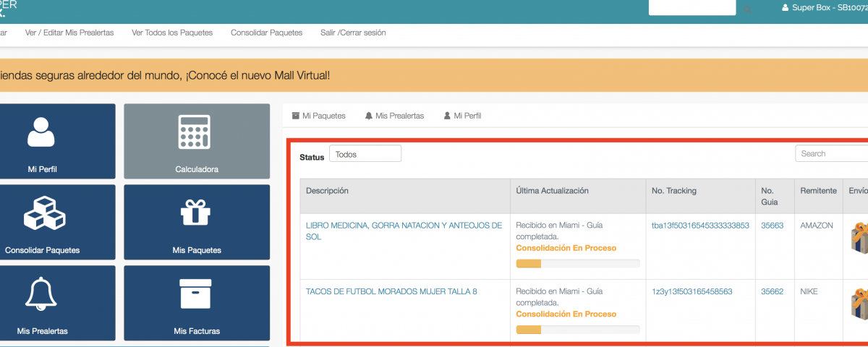Sort by Descripción column header
The height and width of the screenshot is (347, 868).
[405, 196]
